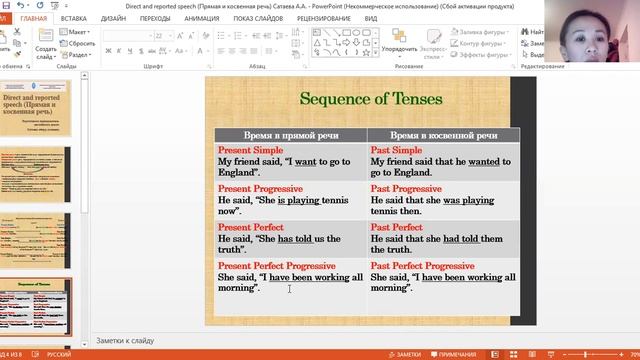Image resolution: width=640 pixels, height=360 pixels.
Task: Select the star shape in shapes gallery
Action: [x=366, y=52]
